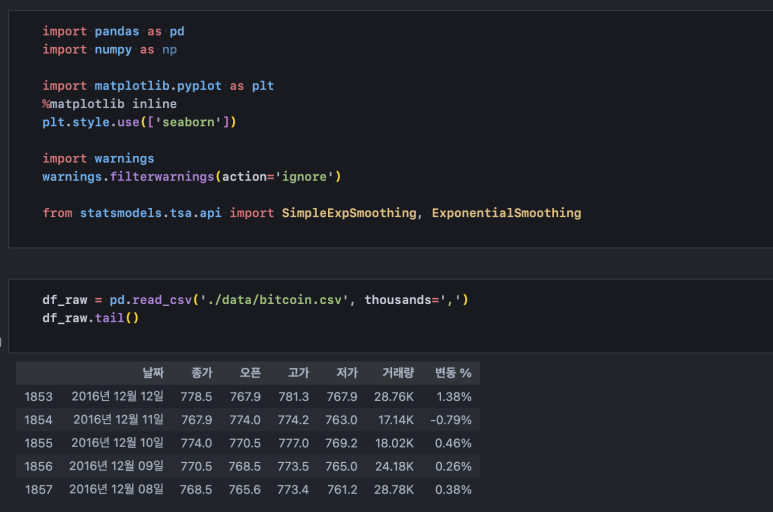Click the plt.style.use seaborn line
Screen dimensions: 773x512
pyautogui.click(x=139, y=122)
